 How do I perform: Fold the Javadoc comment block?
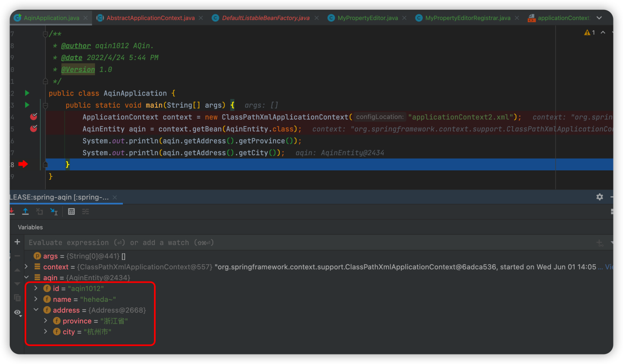click(x=45, y=34)
